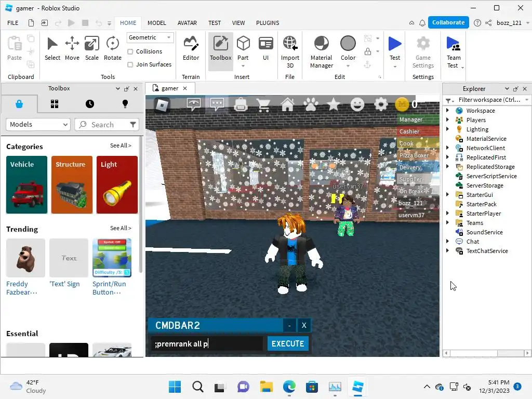Screen dimensions: 532x399
Task: Open the Material Manager
Action: (321, 51)
